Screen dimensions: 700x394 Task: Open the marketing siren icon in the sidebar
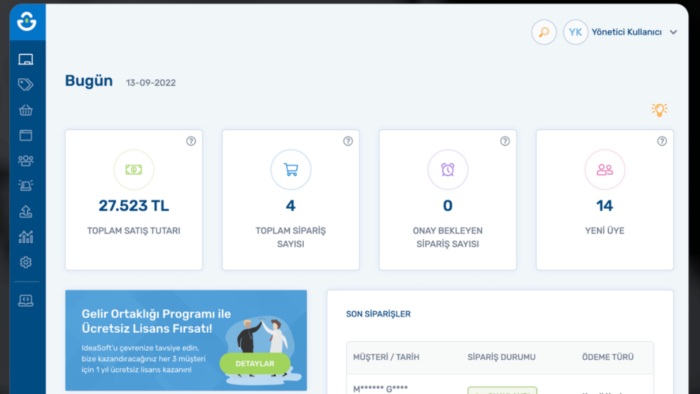[x=26, y=185]
